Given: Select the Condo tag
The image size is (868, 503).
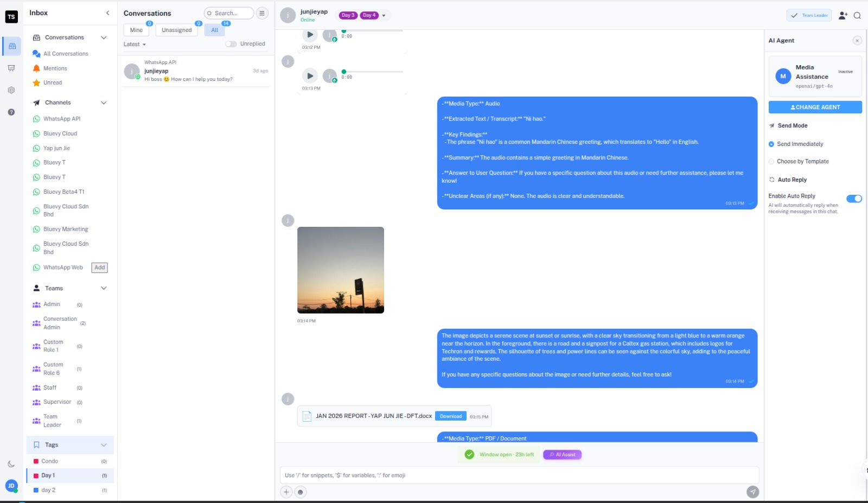Looking at the screenshot, I should [70, 461].
